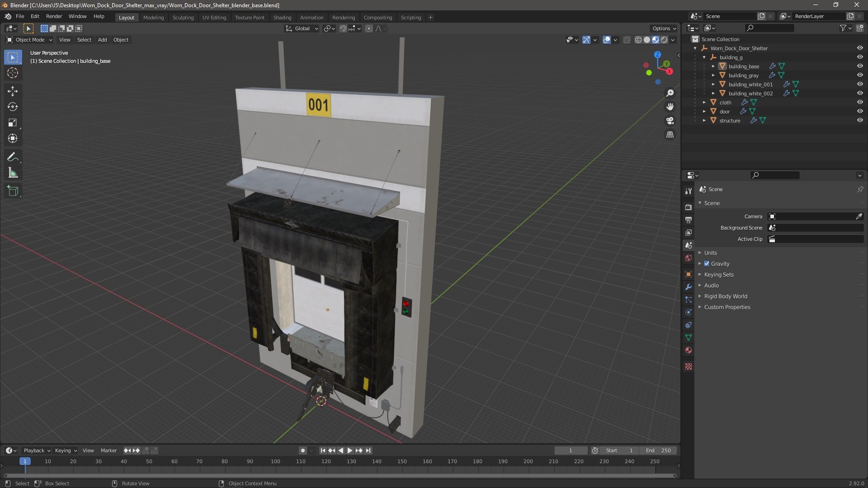Open the Options dropdown in viewport header
This screenshot has height=488, width=868.
click(x=664, y=28)
